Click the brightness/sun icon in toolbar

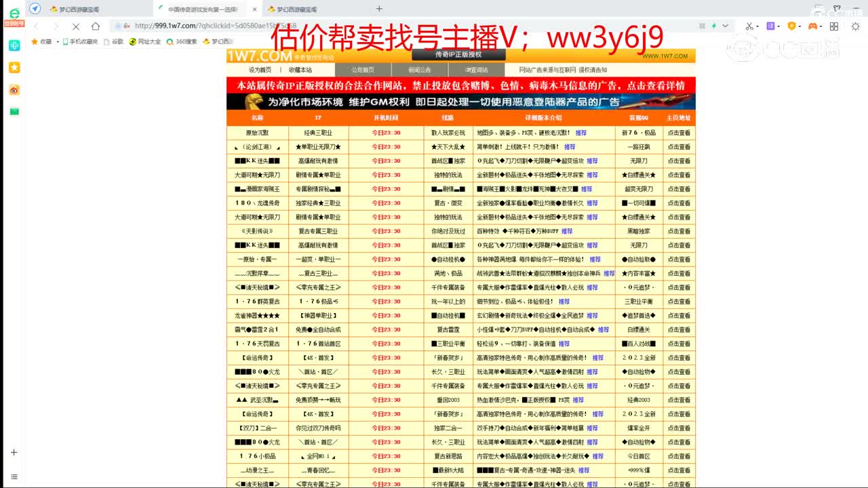(x=856, y=26)
